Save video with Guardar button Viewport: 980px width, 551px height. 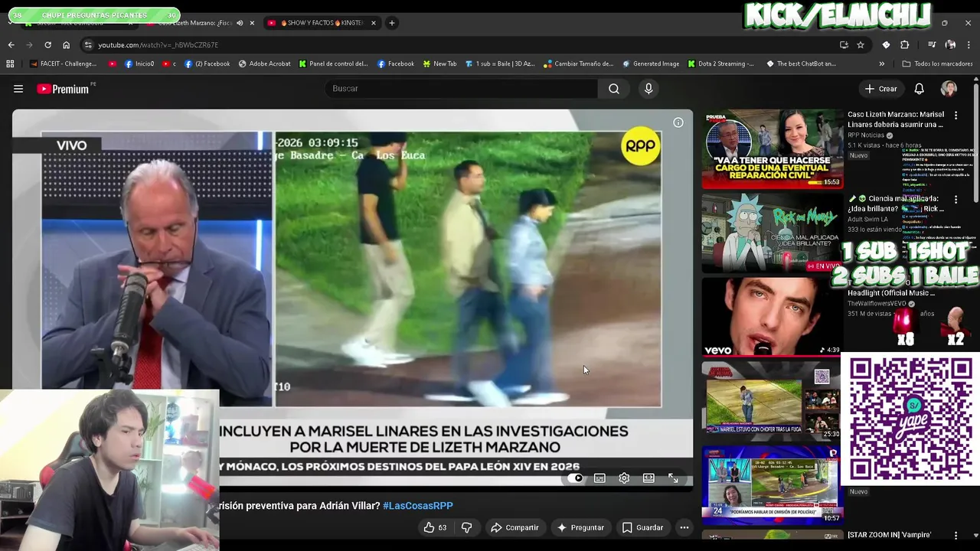(x=642, y=527)
